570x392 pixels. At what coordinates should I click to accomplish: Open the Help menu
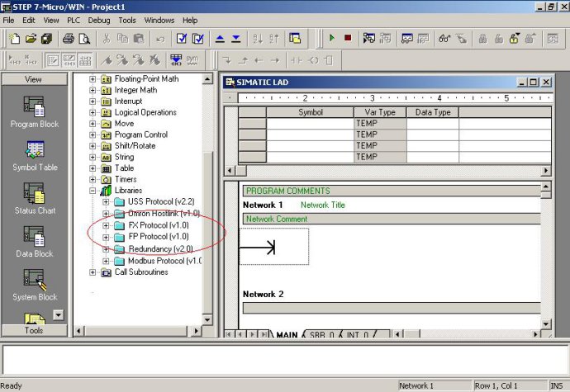click(190, 21)
